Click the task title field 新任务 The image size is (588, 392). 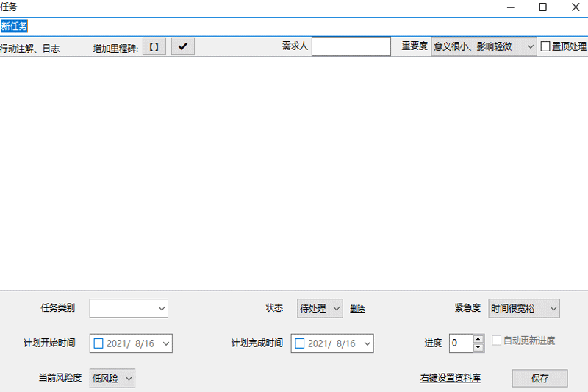click(294, 26)
